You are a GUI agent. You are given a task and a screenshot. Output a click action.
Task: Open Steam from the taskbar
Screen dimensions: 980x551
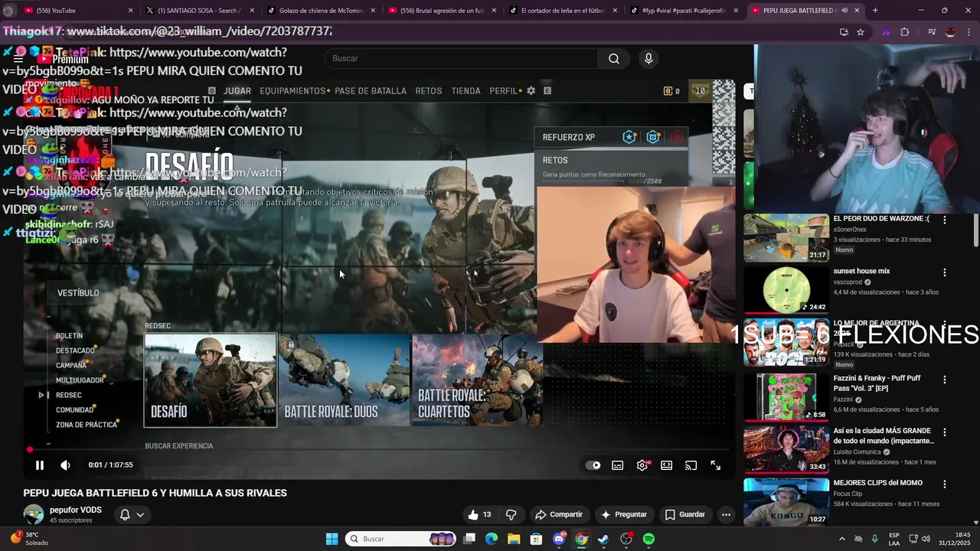603,539
